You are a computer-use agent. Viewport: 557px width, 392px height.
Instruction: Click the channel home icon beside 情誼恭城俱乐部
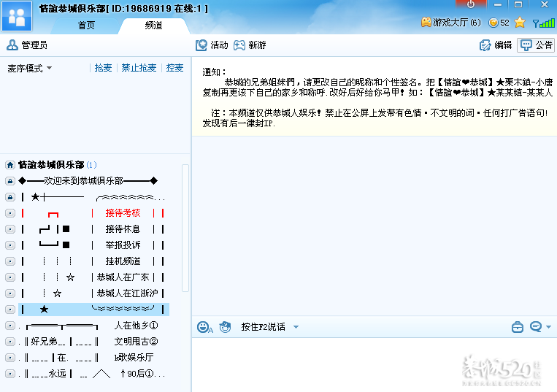click(10, 165)
